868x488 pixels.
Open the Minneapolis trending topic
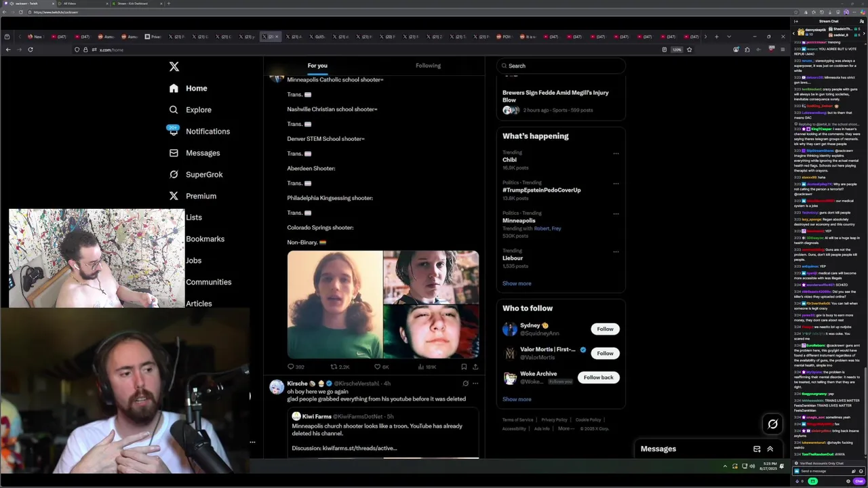point(519,221)
